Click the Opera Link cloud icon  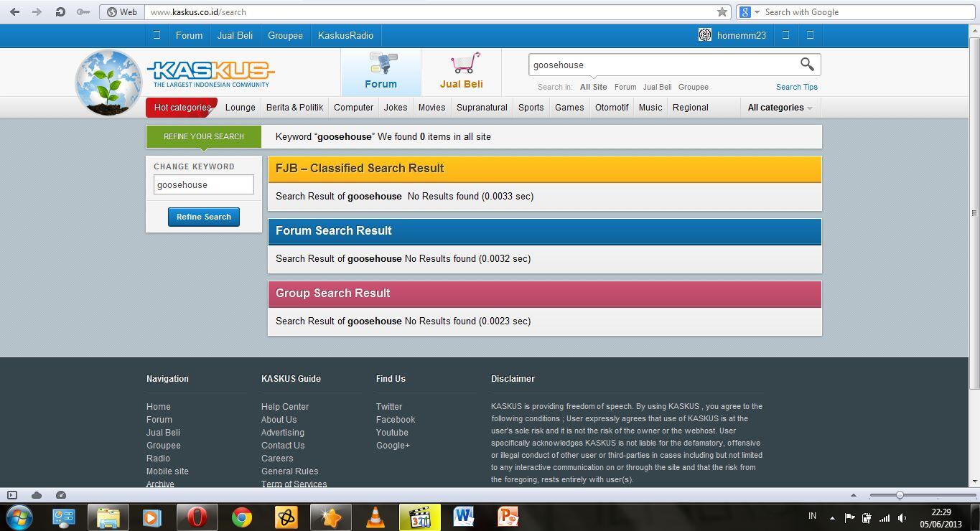[37, 495]
